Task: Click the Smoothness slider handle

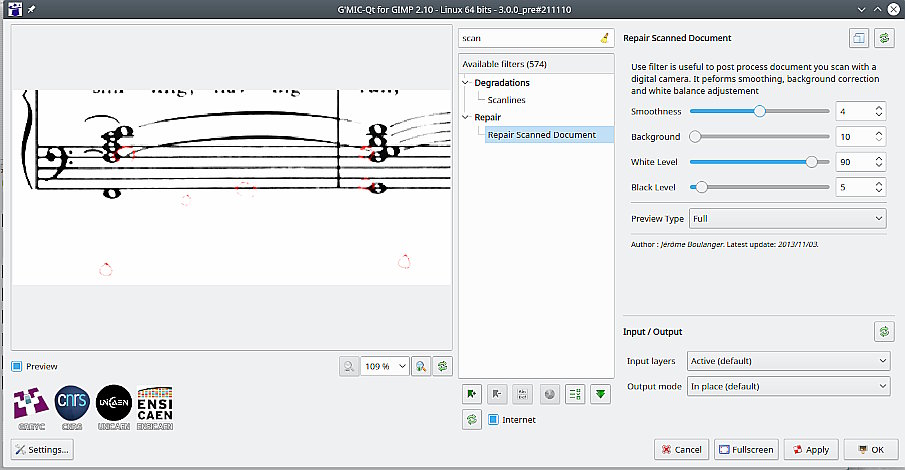Action: (760, 111)
